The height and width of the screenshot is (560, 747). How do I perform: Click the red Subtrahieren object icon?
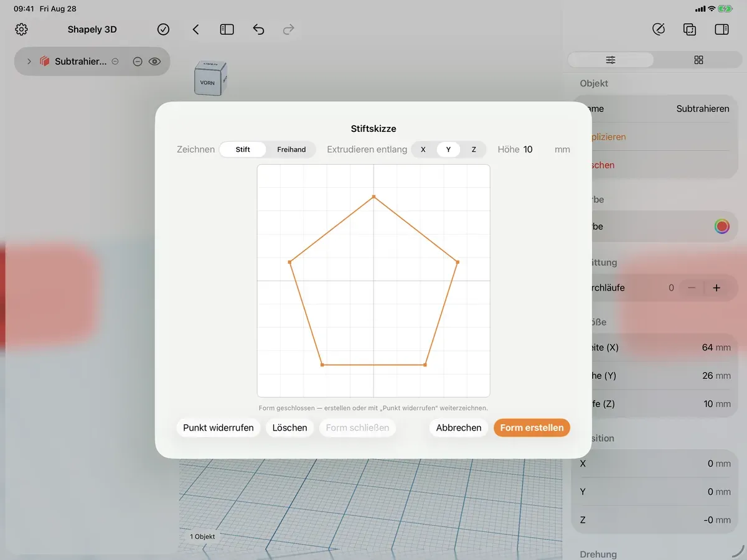tap(44, 62)
